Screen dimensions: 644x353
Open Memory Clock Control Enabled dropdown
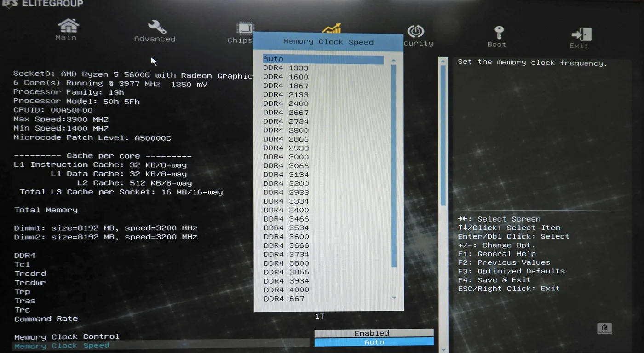point(374,333)
